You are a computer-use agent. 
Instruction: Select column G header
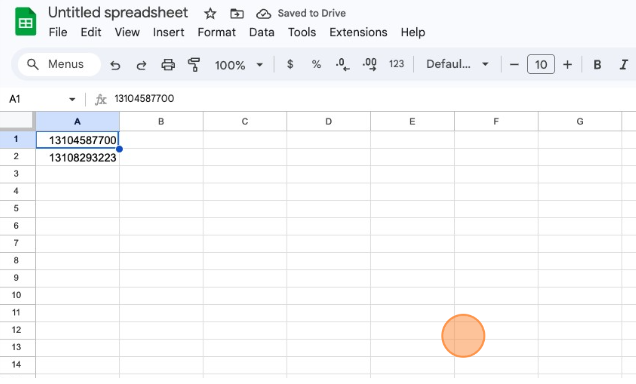pyautogui.click(x=580, y=122)
